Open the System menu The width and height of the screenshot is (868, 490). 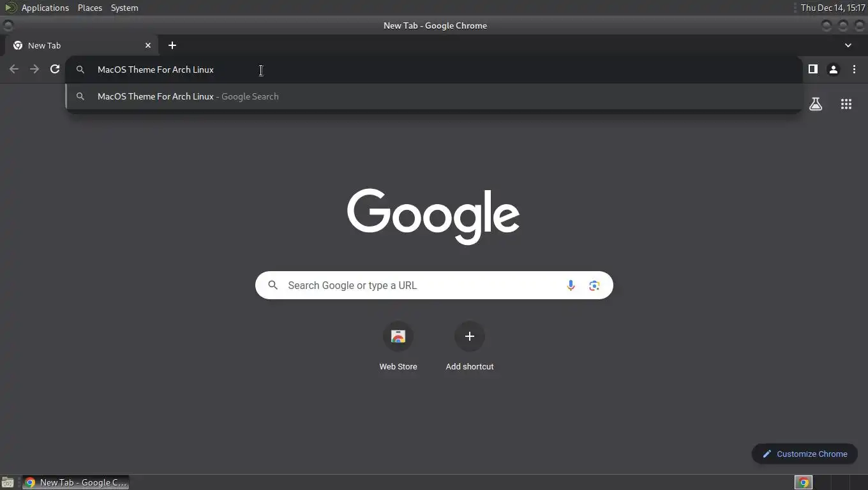tap(124, 8)
